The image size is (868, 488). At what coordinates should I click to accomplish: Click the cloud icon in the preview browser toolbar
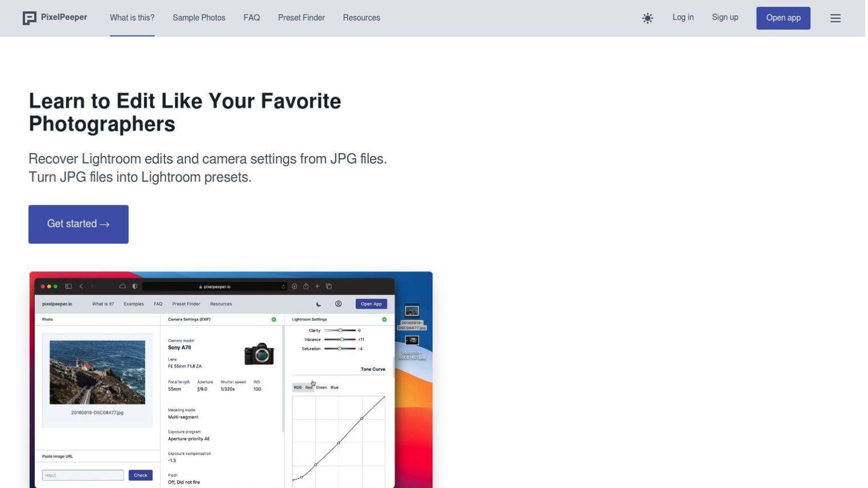(x=122, y=286)
